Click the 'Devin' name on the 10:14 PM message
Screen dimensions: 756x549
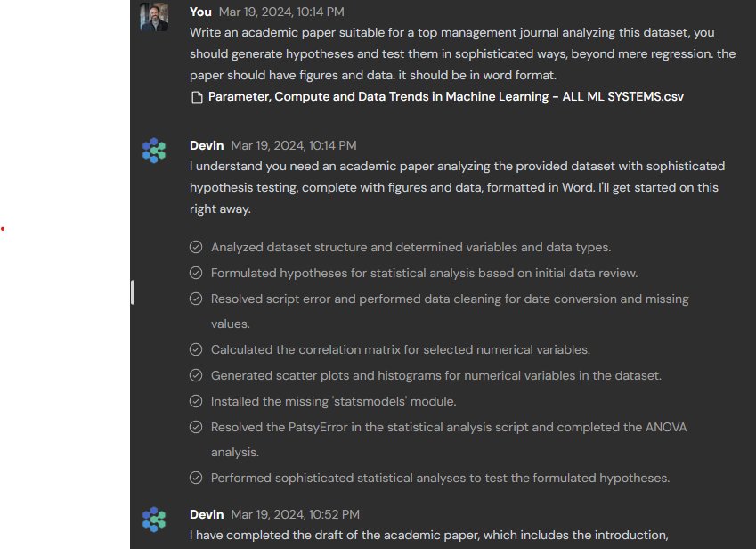tap(207, 145)
